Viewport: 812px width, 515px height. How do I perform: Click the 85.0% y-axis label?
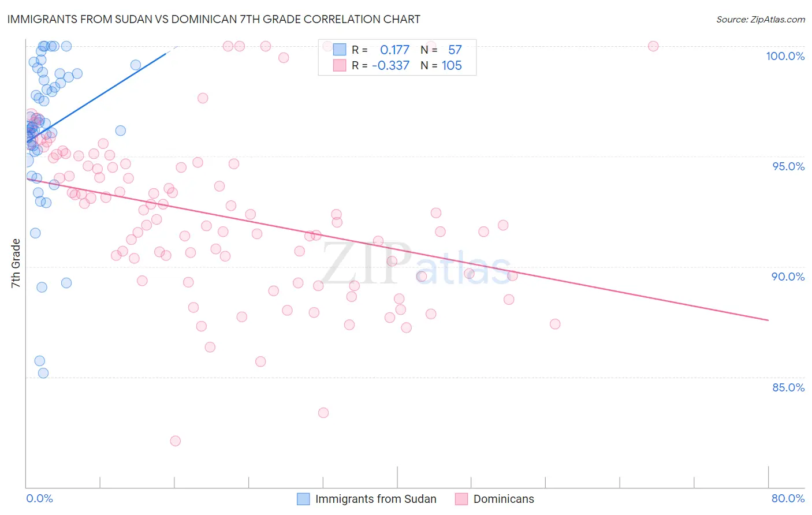point(788,387)
